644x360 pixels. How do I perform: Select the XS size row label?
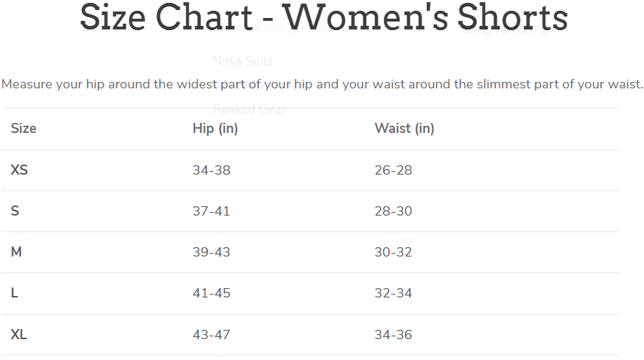tap(19, 170)
